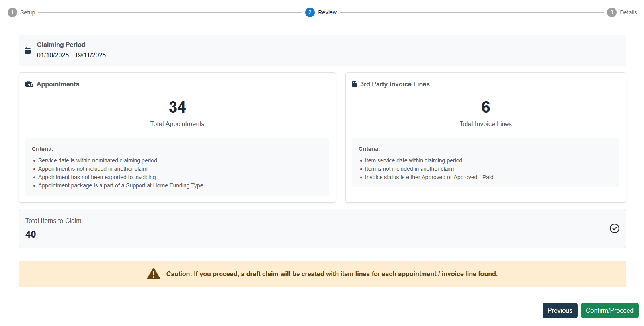Click the circled checkmark in Total Items row
This screenshot has width=644, height=326.
tap(614, 228)
